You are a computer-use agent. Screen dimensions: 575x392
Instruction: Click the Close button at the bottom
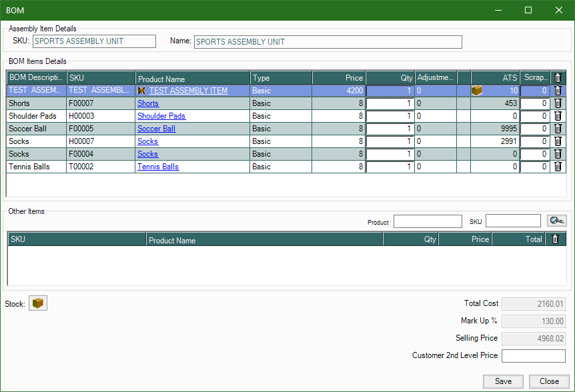pos(549,381)
